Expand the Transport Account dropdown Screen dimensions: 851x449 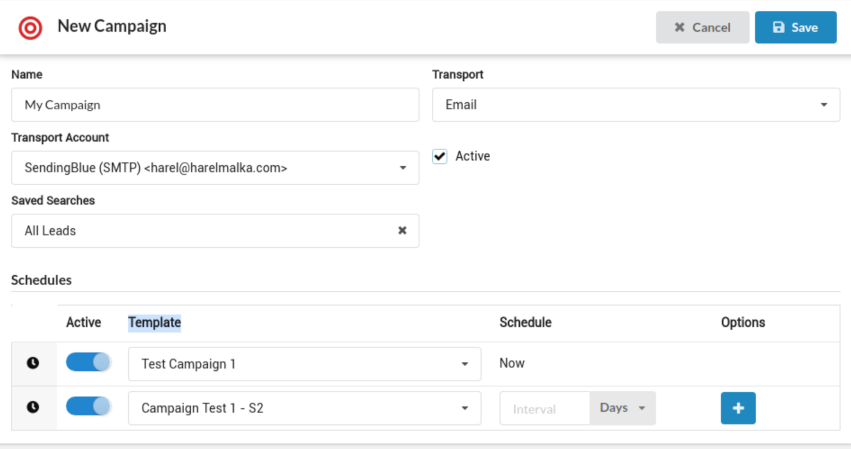(215, 168)
